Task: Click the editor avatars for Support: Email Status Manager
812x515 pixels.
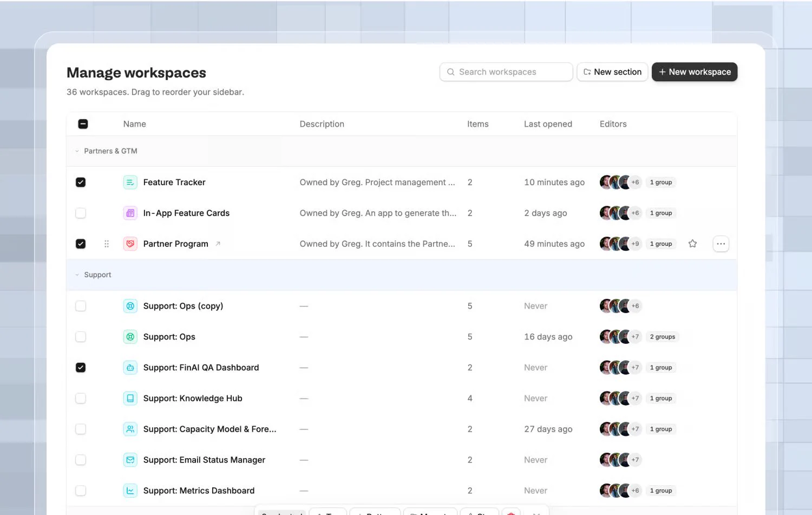Action: pos(620,460)
